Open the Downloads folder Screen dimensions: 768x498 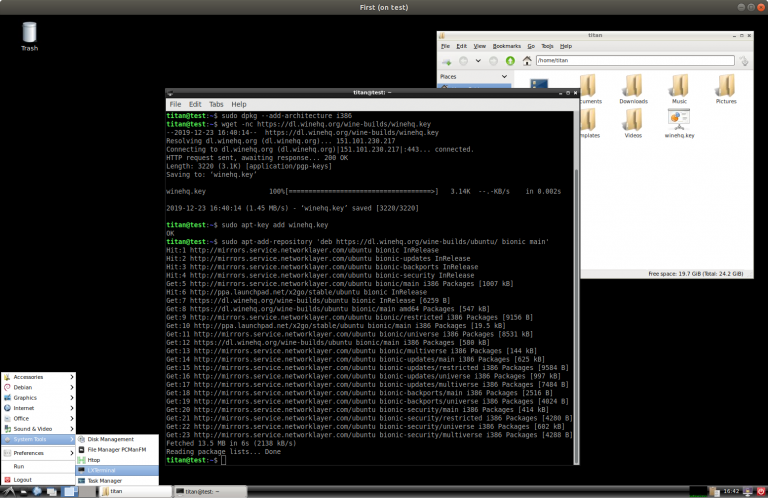pyautogui.click(x=633, y=87)
